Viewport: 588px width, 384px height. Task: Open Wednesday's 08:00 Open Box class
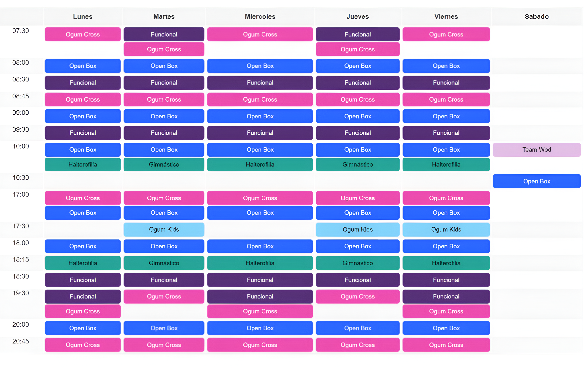(x=260, y=66)
